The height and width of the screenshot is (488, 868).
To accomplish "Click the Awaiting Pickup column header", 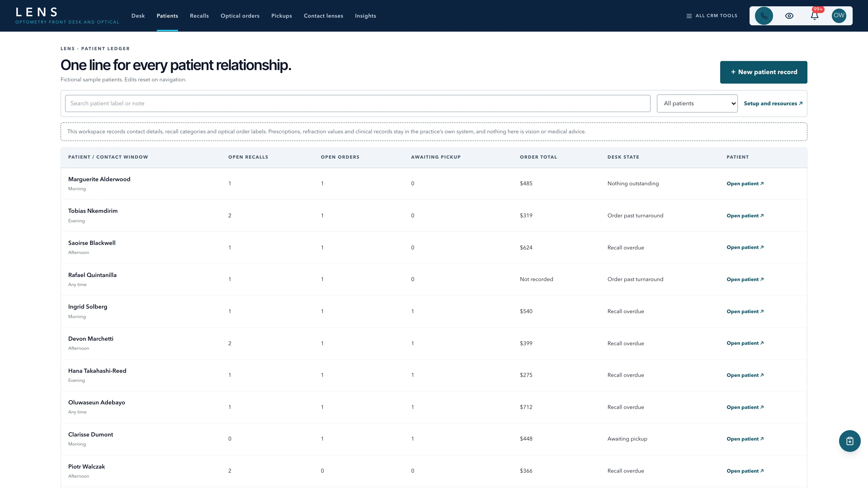I will [436, 157].
